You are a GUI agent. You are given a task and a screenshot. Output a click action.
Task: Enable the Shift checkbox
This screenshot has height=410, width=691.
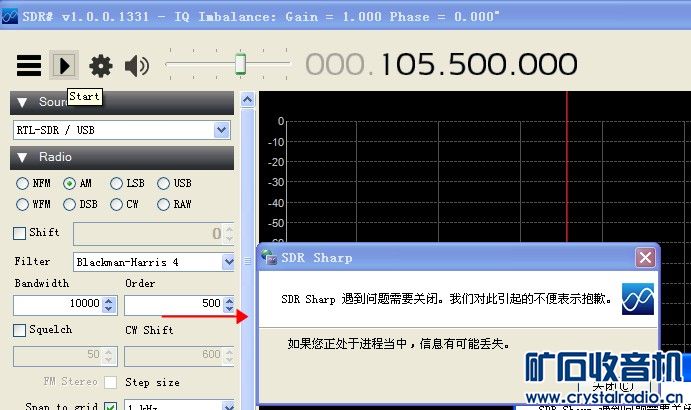[x=19, y=233]
